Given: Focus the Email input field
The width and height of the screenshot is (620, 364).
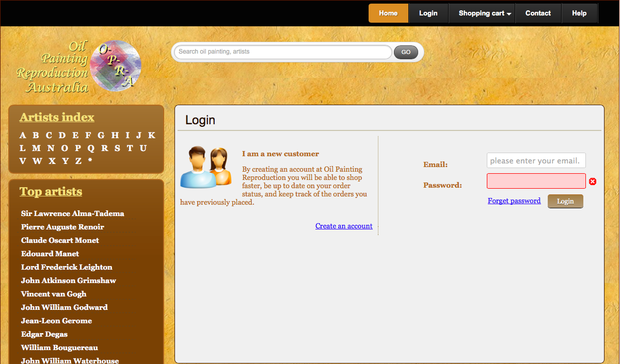Looking at the screenshot, I should [x=536, y=160].
